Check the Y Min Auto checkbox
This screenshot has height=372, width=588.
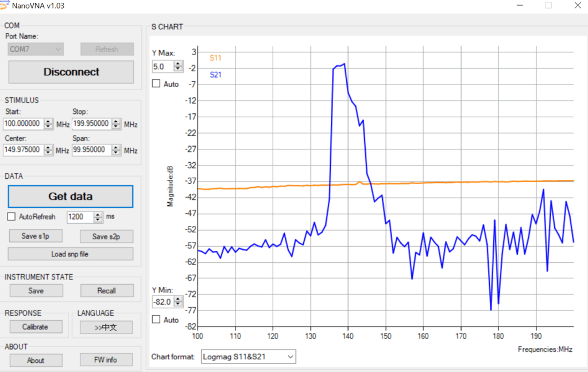[156, 320]
